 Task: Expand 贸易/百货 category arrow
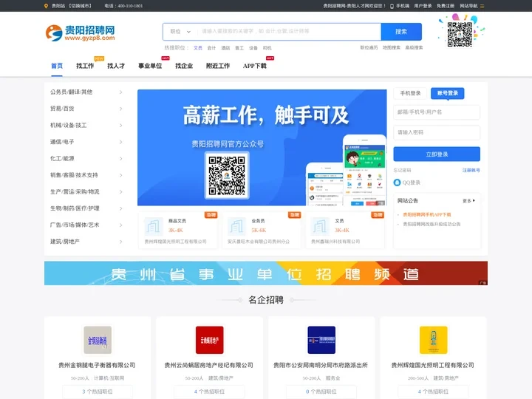(x=120, y=109)
